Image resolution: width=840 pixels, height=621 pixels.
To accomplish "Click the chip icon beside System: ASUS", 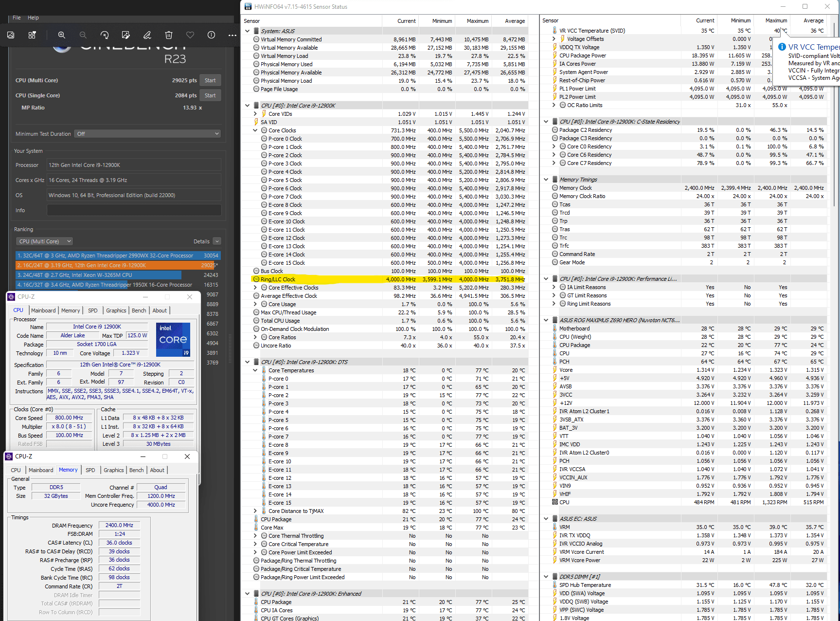I will click(256, 31).
